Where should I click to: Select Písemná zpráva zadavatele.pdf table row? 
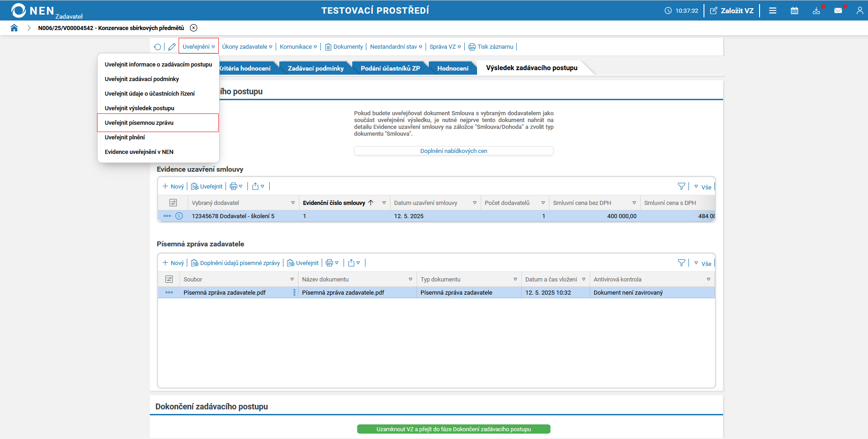[x=437, y=292]
